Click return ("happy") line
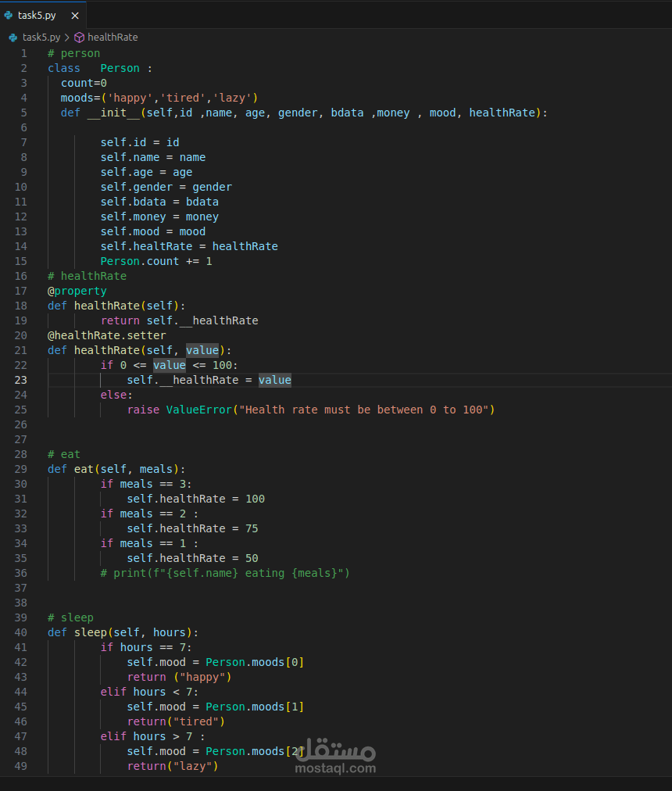The width and height of the screenshot is (672, 791). 179,677
